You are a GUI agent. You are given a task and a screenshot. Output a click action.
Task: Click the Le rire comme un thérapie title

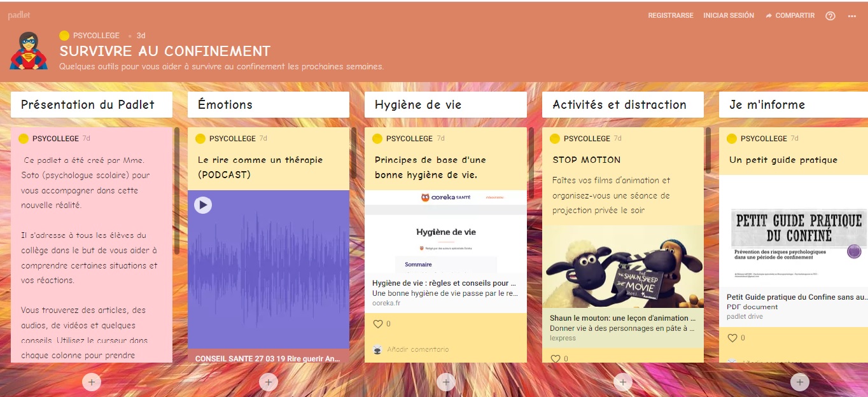[x=260, y=167]
